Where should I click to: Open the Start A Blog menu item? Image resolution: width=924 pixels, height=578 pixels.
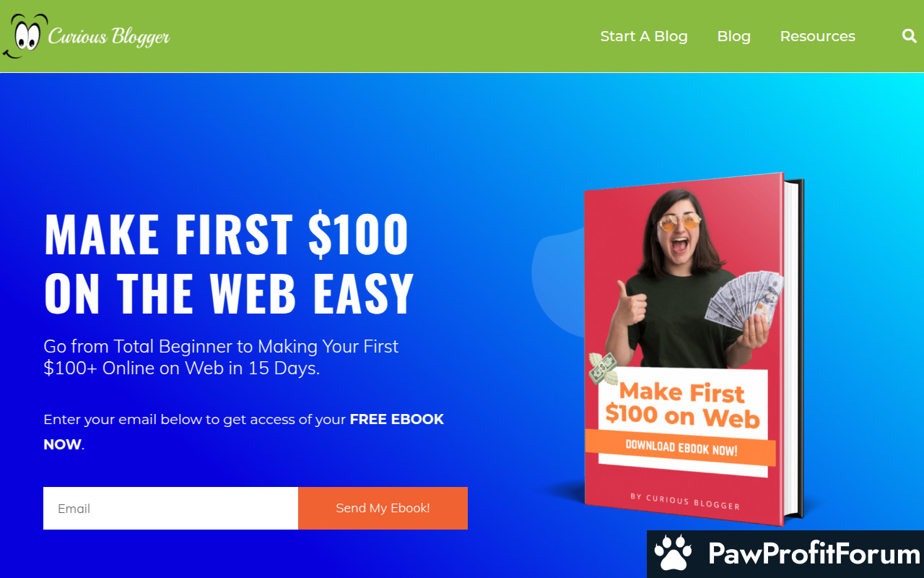tap(644, 36)
